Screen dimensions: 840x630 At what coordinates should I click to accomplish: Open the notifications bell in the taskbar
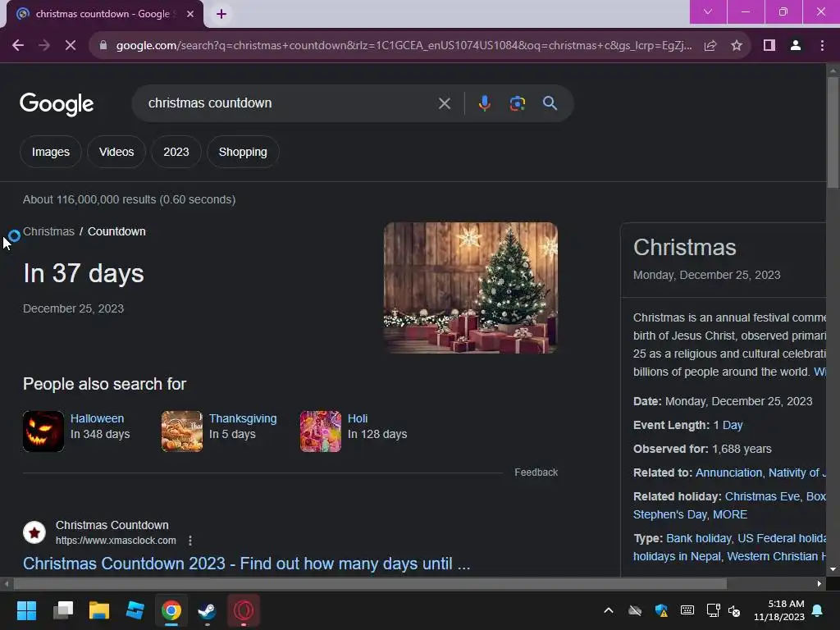818,610
